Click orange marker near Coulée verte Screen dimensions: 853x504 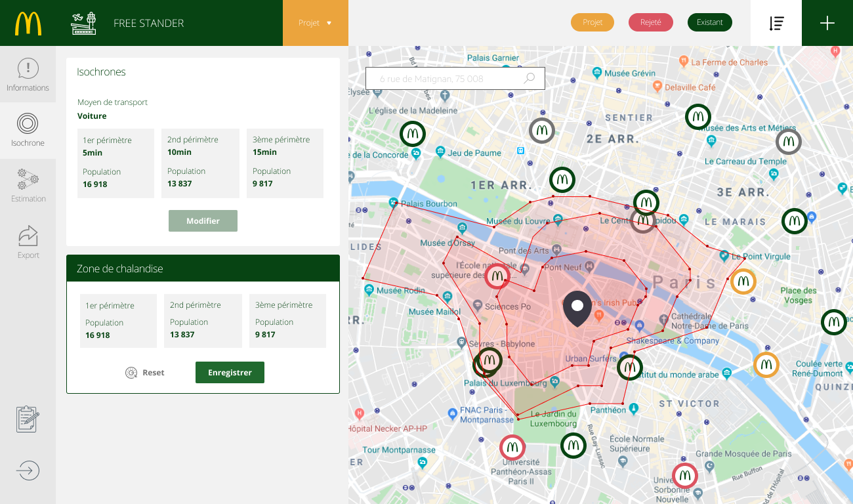click(766, 365)
